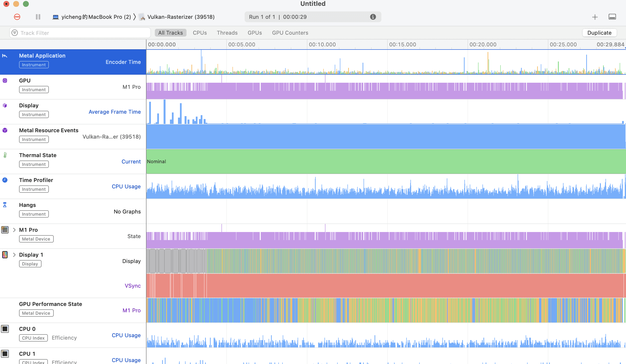Screen dimensions: 626x364
Task: Open the Average Frame Time graph selector
Action: pyautogui.click(x=115, y=112)
